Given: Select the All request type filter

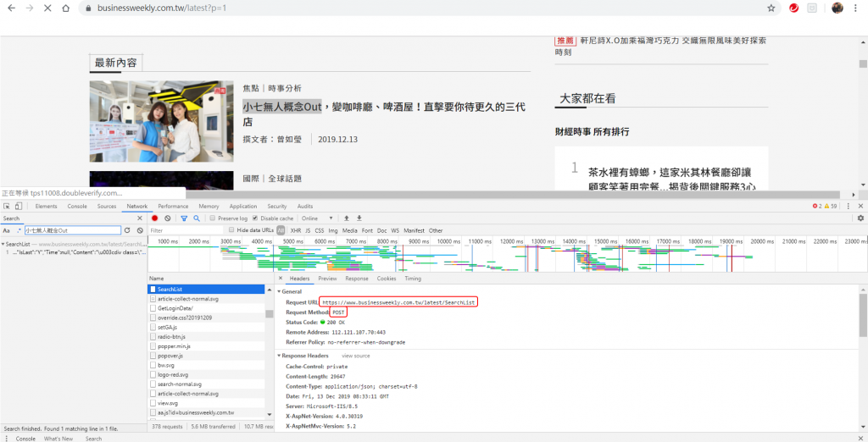Looking at the screenshot, I should [281, 230].
